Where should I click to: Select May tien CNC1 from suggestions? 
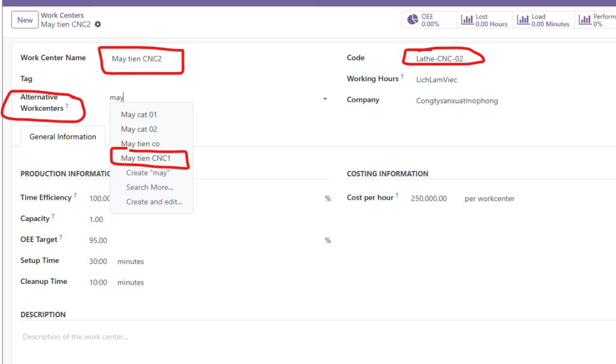[146, 158]
